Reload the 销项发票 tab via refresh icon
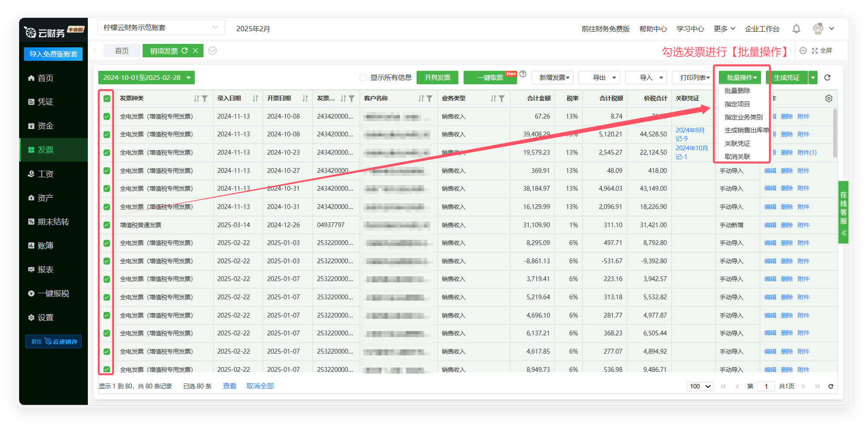 click(x=185, y=51)
